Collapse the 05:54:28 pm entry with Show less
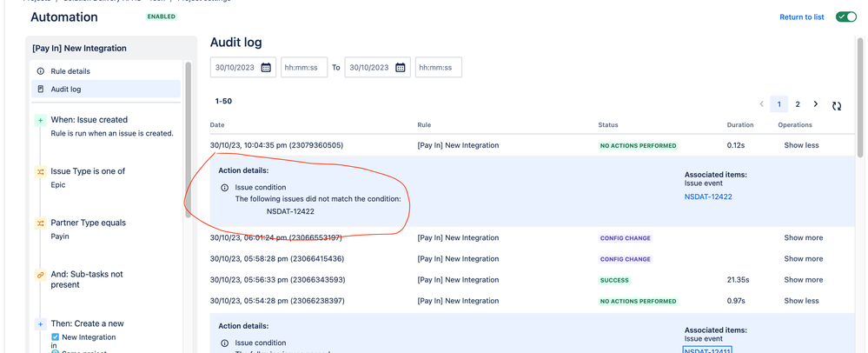The width and height of the screenshot is (868, 353). click(801, 301)
